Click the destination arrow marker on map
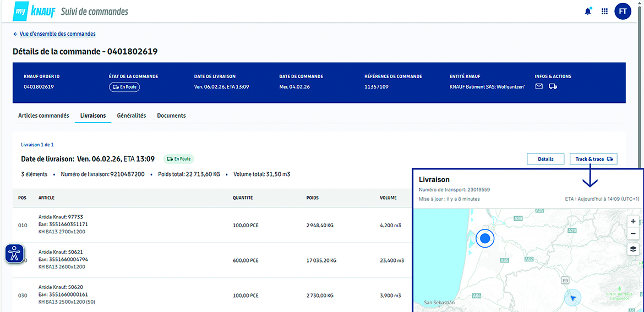The height and width of the screenshot is (312, 644). [x=572, y=298]
